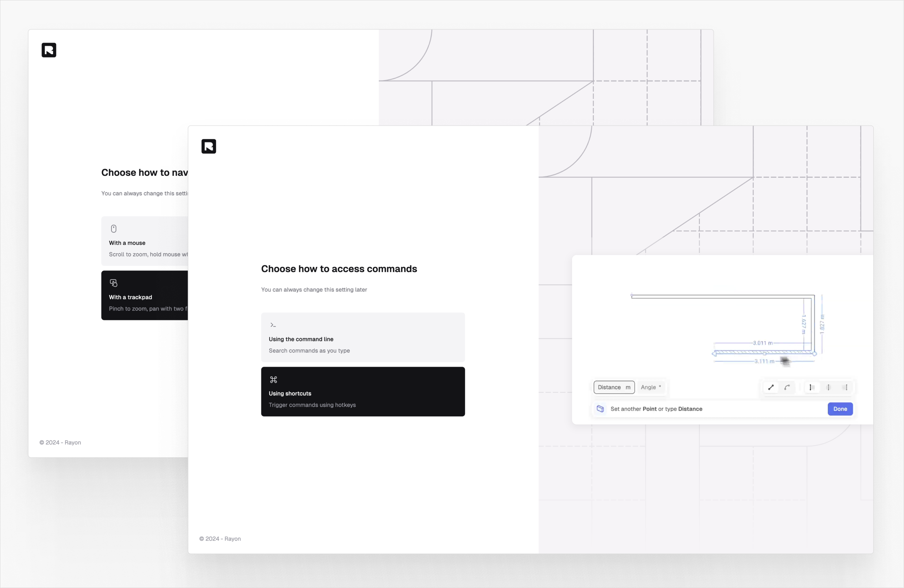Select 'Using shortcuts' option
The height and width of the screenshot is (588, 904).
[363, 391]
